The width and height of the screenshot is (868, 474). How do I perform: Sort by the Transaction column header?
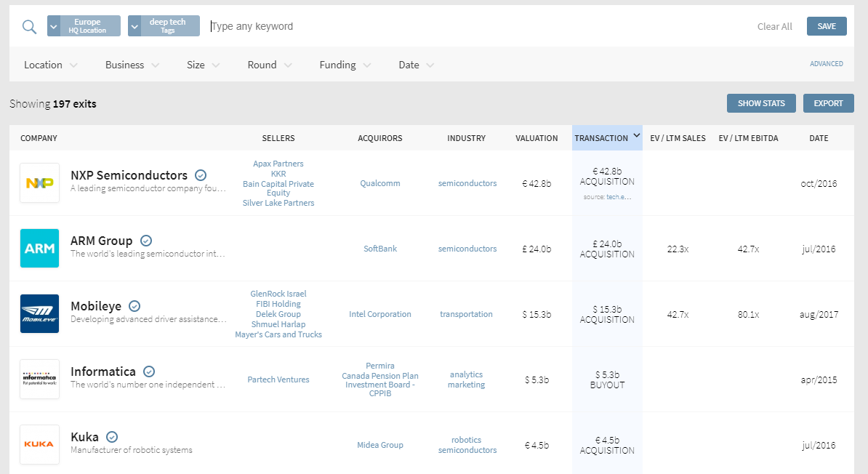click(x=606, y=138)
